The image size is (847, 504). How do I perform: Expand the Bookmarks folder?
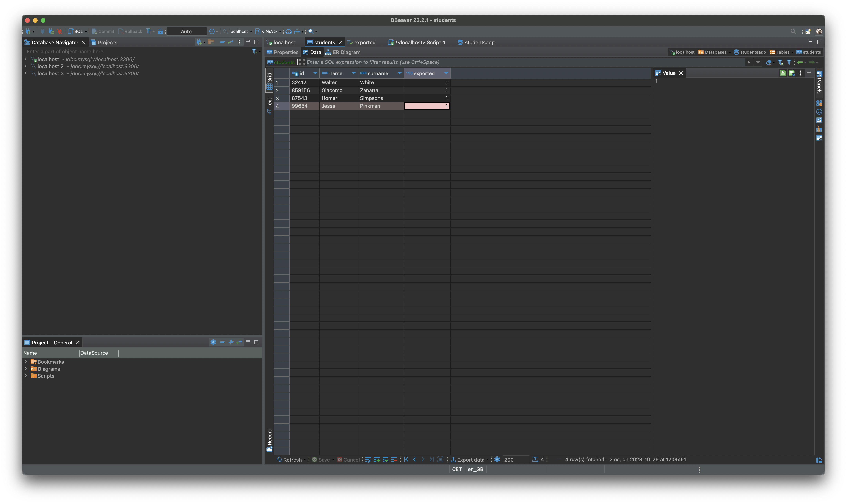pos(26,362)
